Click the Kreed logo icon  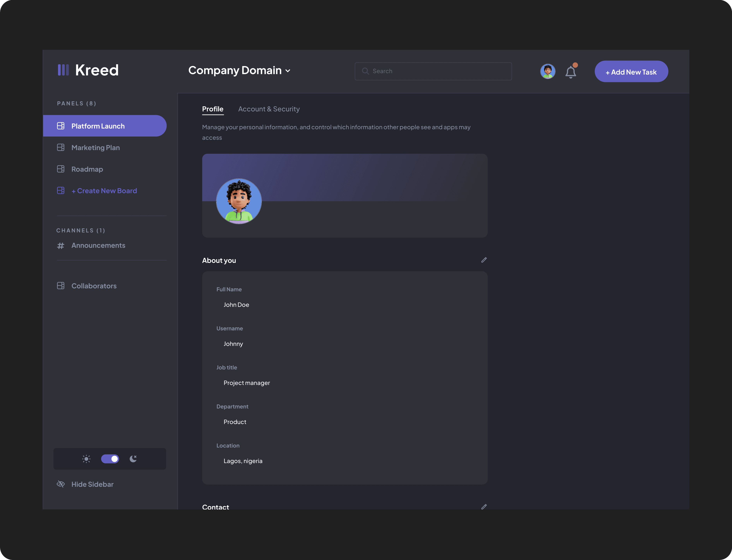pos(63,70)
